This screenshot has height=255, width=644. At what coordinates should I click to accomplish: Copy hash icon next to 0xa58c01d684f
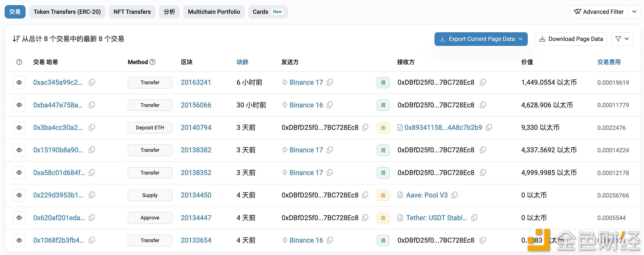click(92, 172)
